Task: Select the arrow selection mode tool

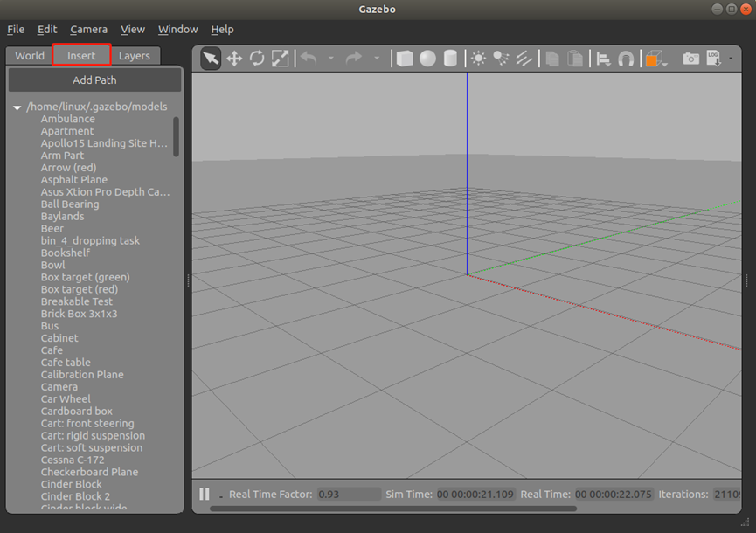Action: (x=211, y=59)
